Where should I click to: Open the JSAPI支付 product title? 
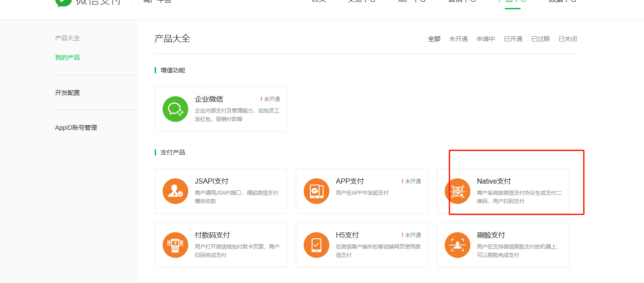tap(212, 181)
